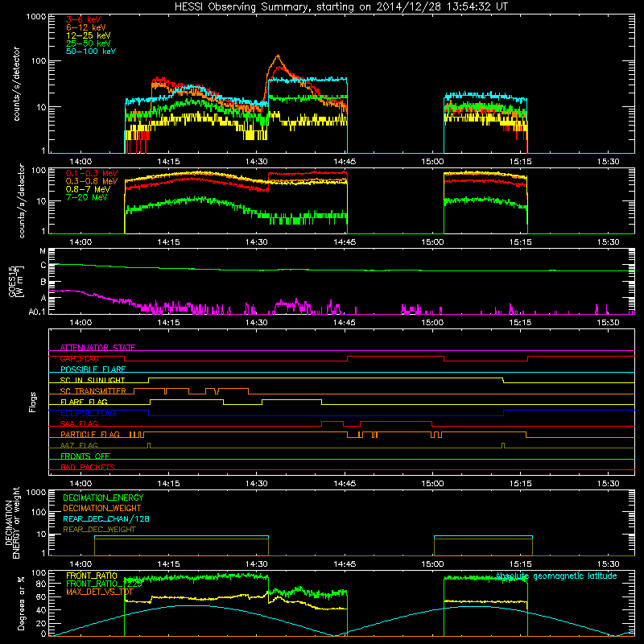Select the 50-100 keV legend label
Viewport: 644px width, 644px height.
tap(91, 52)
